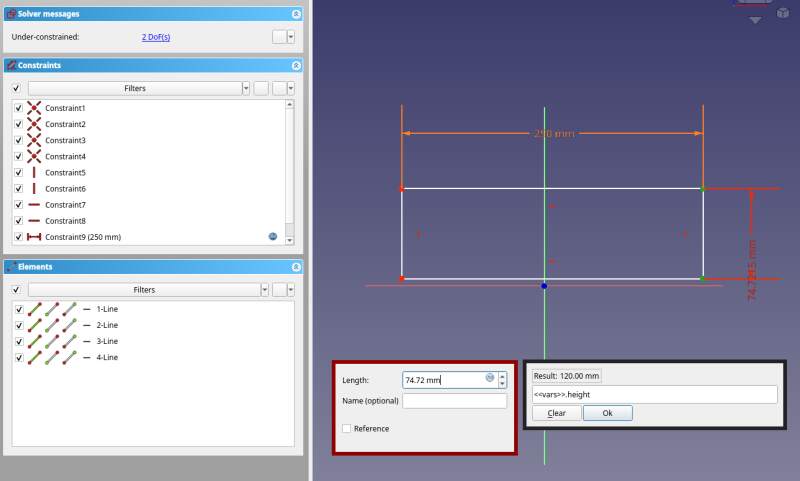Open the constraints settings dropdown arrow
The width and height of the screenshot is (800, 481).
tap(291, 88)
